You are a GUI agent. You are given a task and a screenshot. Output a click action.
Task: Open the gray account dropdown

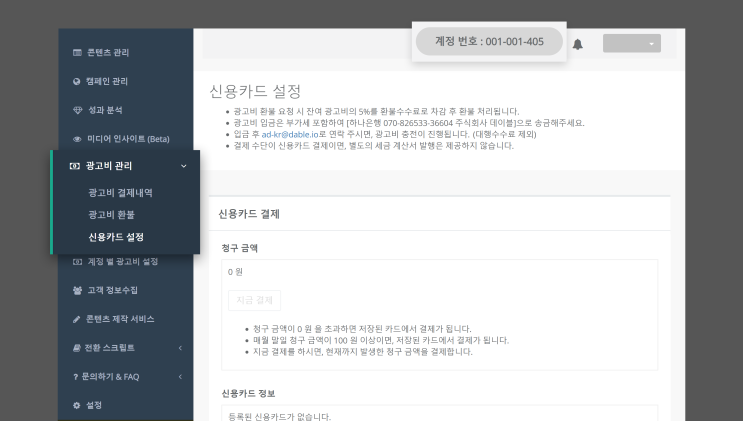632,44
